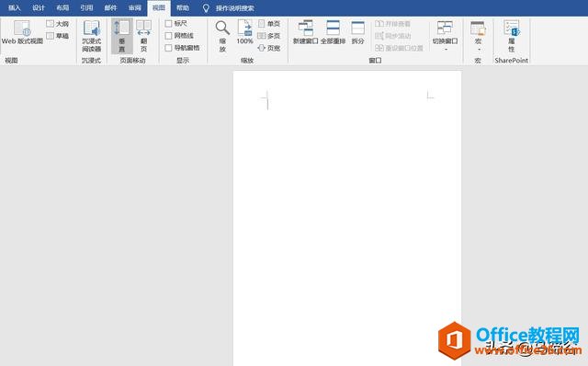
Task: Open the 审阅 ribbon tab
Action: [135, 7]
